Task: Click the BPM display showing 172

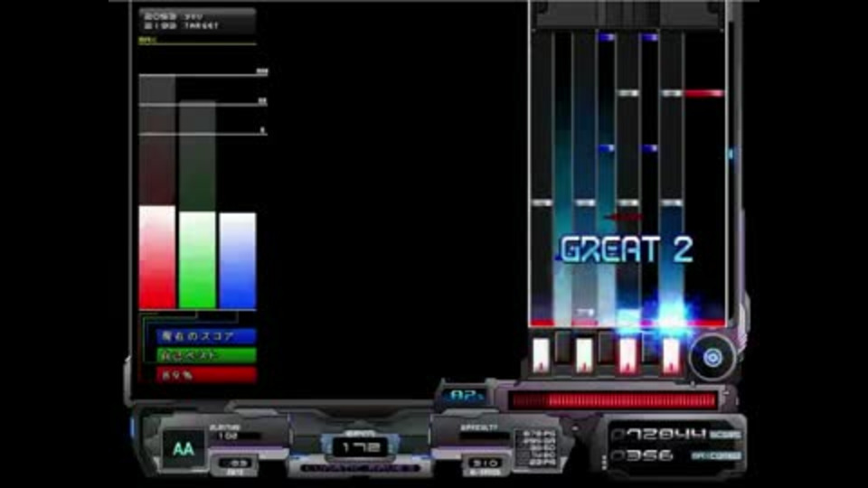Action: [x=360, y=447]
